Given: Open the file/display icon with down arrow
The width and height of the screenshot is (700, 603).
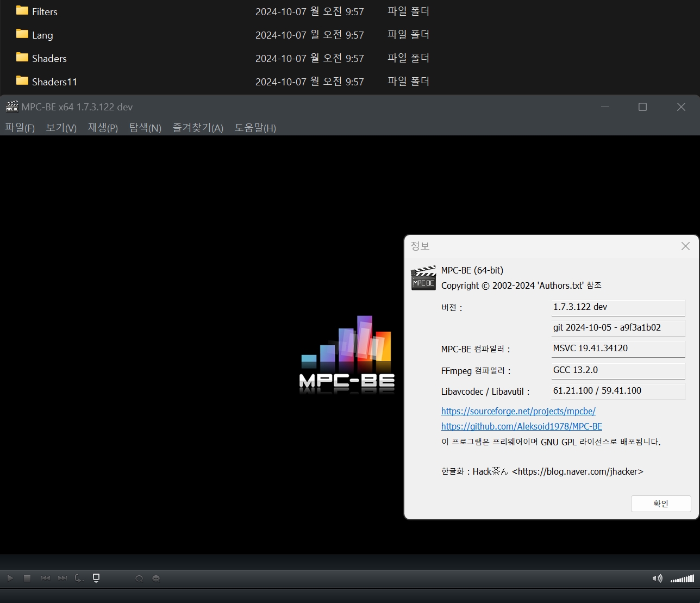Looking at the screenshot, I should 96,578.
